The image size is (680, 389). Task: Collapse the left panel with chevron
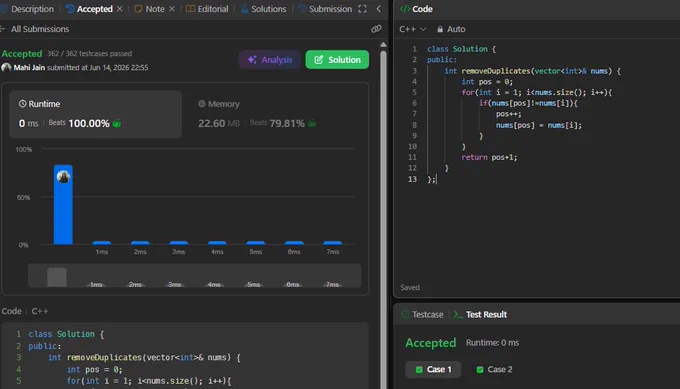point(379,9)
